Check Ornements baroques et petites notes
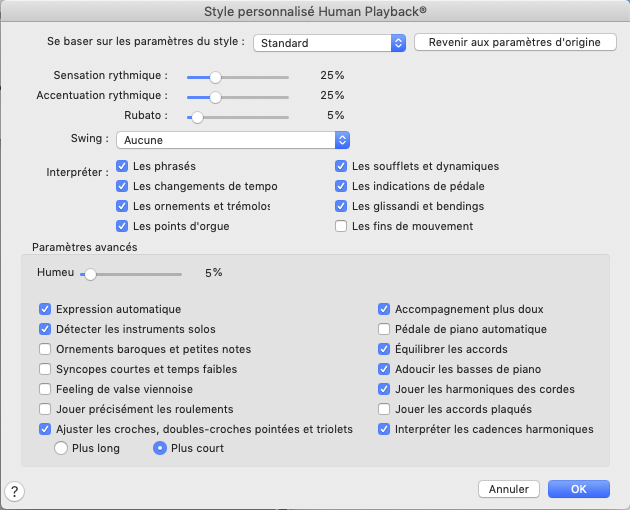This screenshot has height=510, width=630. pyautogui.click(x=45, y=349)
